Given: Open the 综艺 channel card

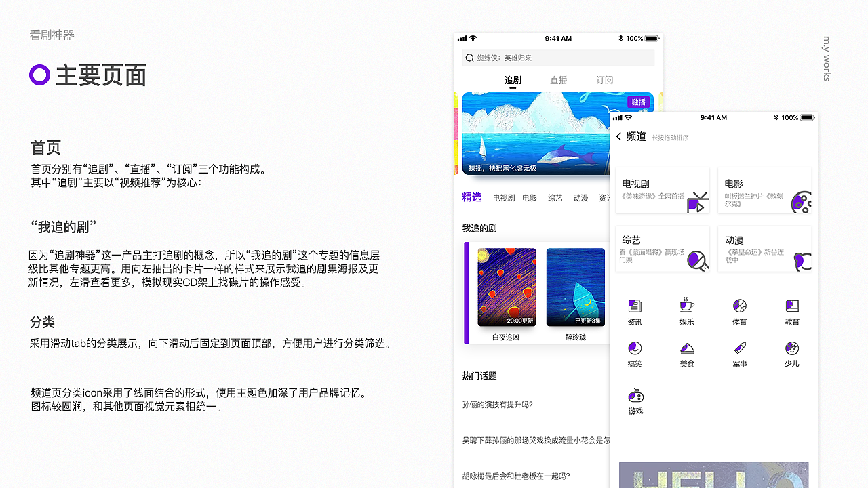Looking at the screenshot, I should coord(663,249).
